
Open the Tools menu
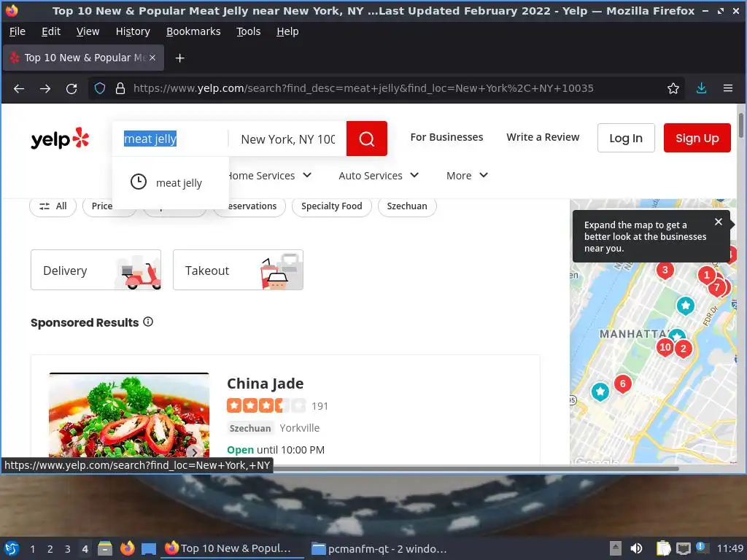coord(248,31)
